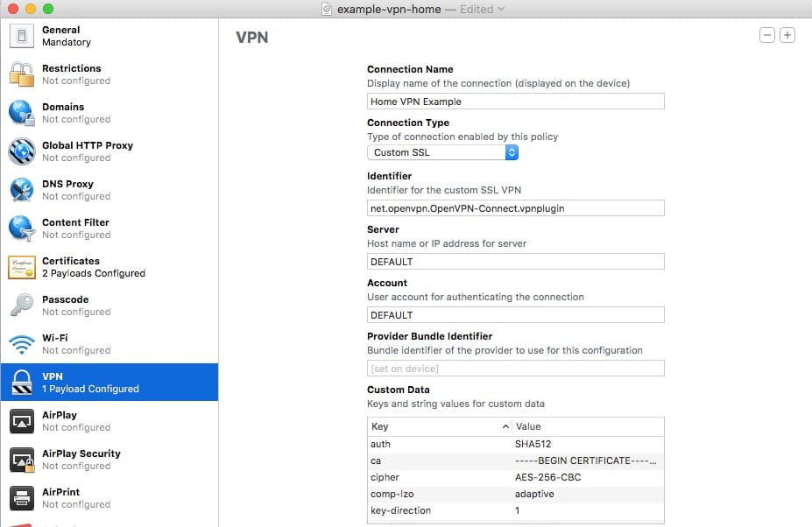The image size is (812, 527).
Task: Add VPN payload with plus button
Action: click(x=787, y=35)
